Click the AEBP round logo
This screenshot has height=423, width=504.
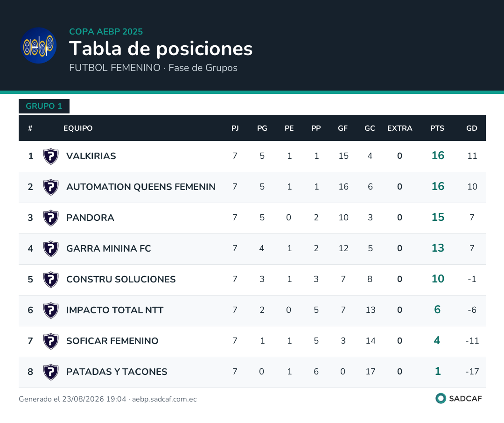pyautogui.click(x=39, y=45)
